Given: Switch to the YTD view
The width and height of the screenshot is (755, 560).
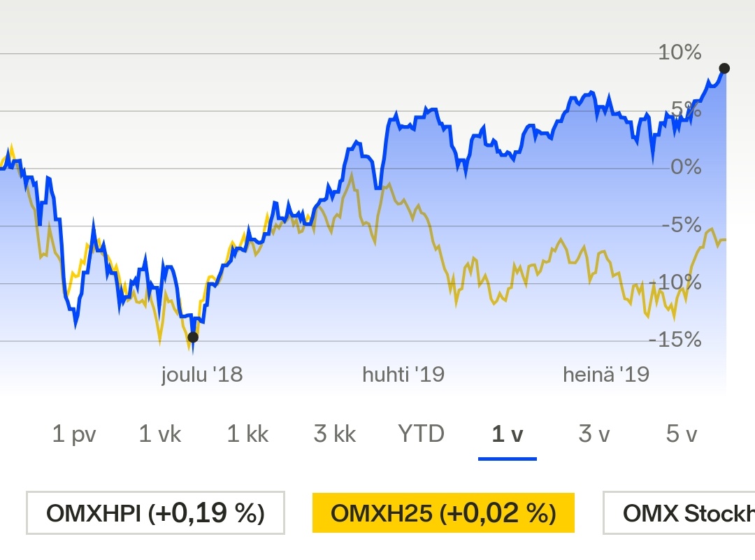Looking at the screenshot, I should pos(422,434).
